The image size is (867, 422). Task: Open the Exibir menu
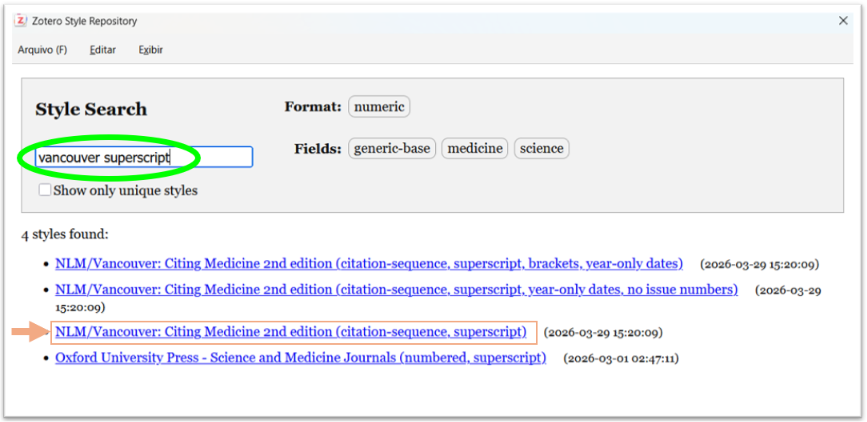(x=150, y=50)
